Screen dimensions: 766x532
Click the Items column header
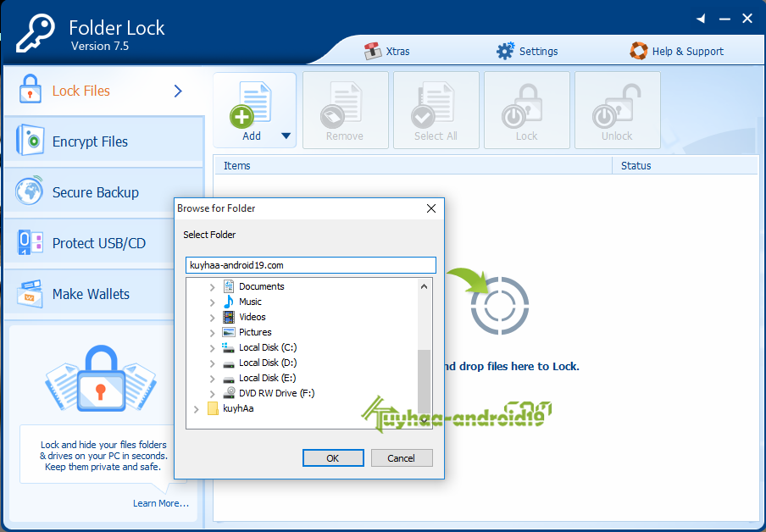(414, 165)
